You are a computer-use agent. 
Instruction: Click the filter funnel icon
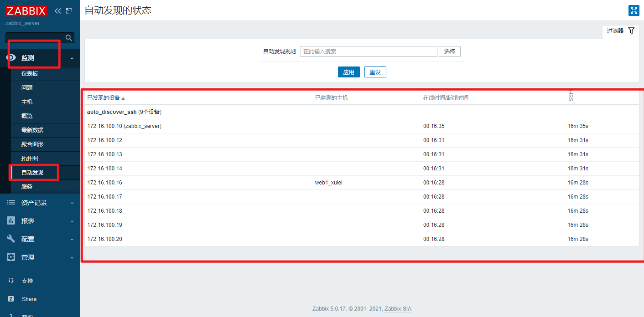coord(631,31)
